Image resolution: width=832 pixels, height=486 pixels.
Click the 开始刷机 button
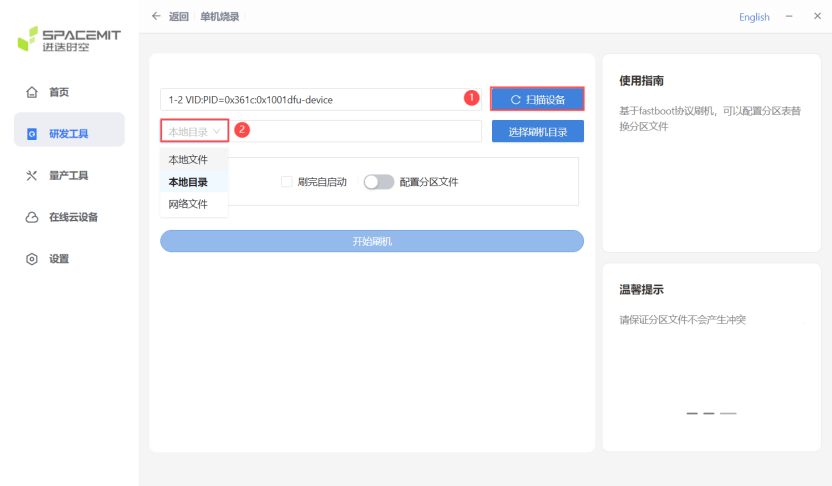[371, 241]
